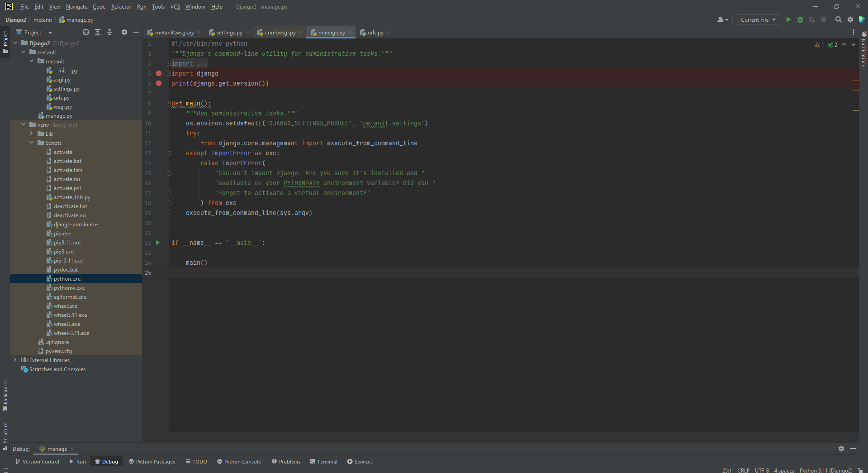Open the Terminal tool window
This screenshot has width=868, height=473.
pos(324,461)
